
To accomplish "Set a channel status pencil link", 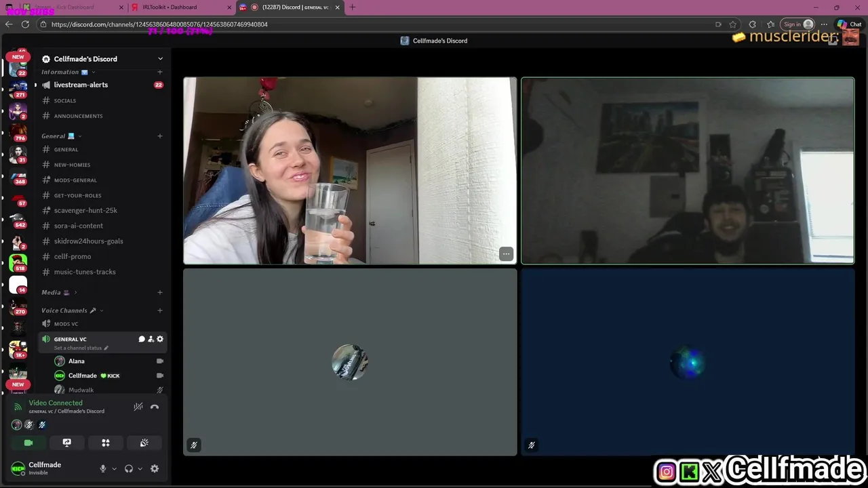I will (x=81, y=348).
